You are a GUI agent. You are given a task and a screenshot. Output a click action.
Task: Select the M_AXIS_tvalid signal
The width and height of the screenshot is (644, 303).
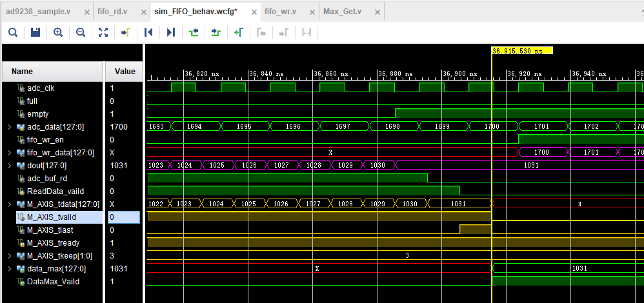(x=52, y=217)
